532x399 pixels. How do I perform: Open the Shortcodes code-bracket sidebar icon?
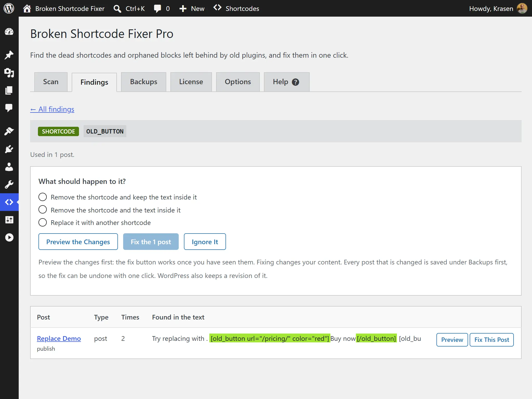coord(9,202)
